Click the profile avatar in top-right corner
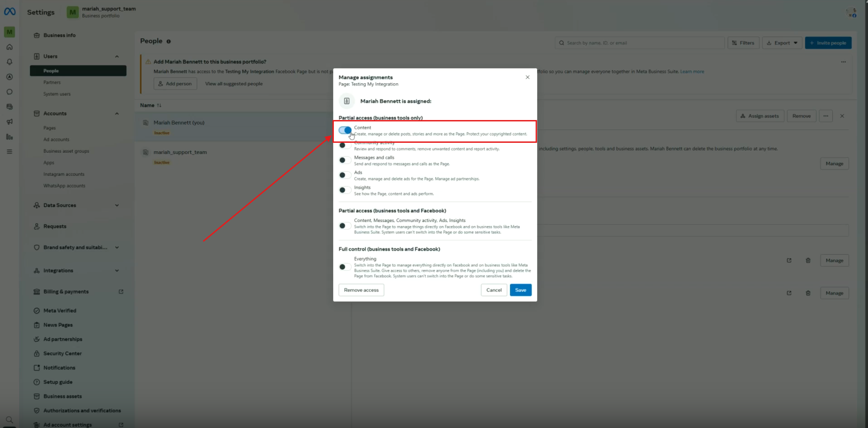Screen dimensions: 868x428 point(851,12)
